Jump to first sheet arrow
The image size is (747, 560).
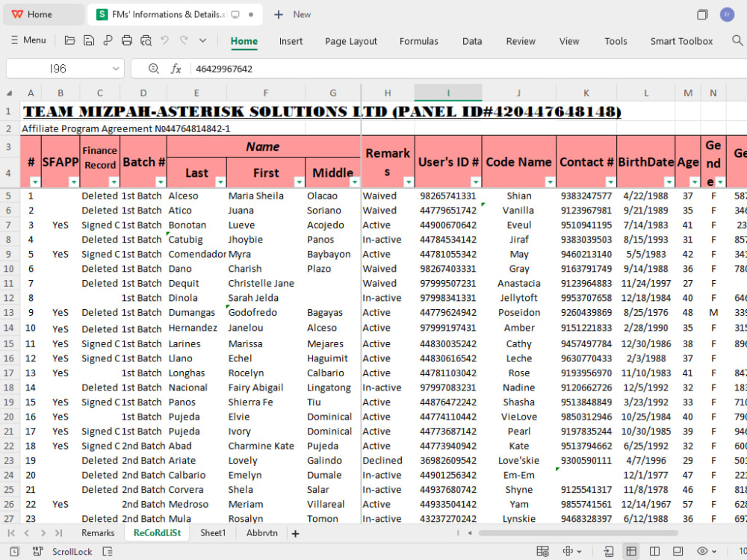pos(11,533)
